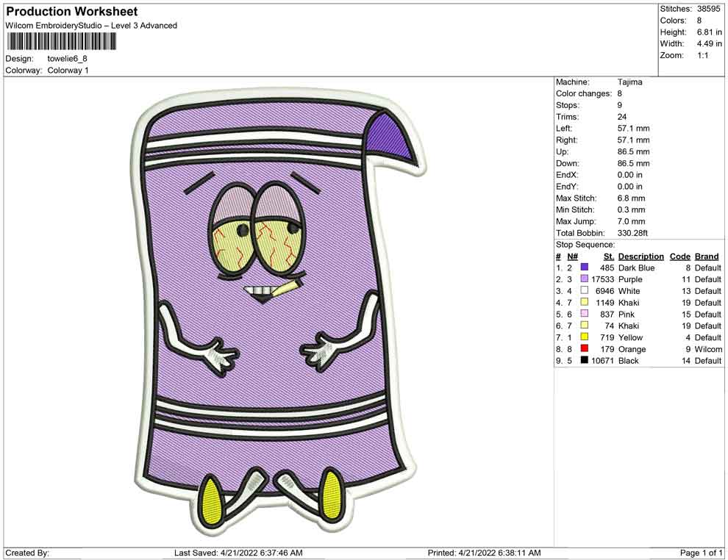
Task: Click the "White" description text
Action: [x=629, y=291]
